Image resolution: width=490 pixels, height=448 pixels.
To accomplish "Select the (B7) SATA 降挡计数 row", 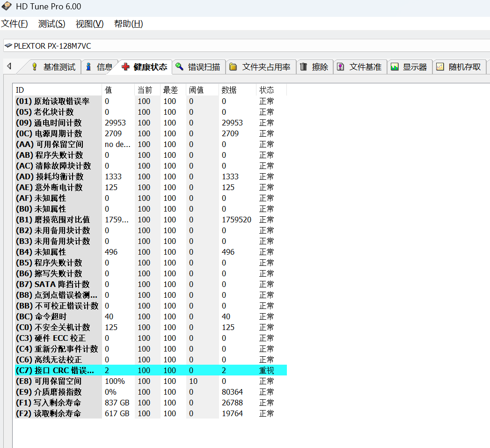I will [151, 284].
